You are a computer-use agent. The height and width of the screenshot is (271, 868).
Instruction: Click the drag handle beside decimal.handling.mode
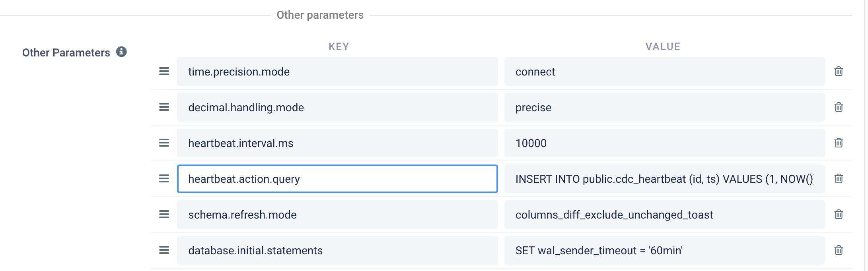coord(164,107)
